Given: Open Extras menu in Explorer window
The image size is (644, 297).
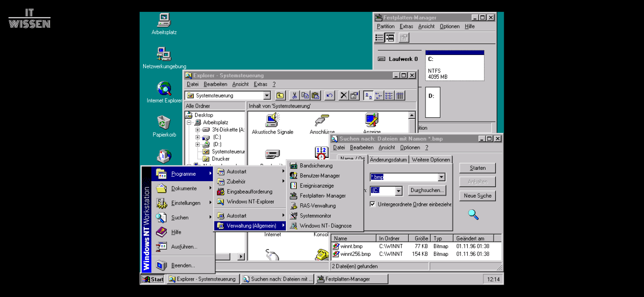Looking at the screenshot, I should (x=261, y=84).
